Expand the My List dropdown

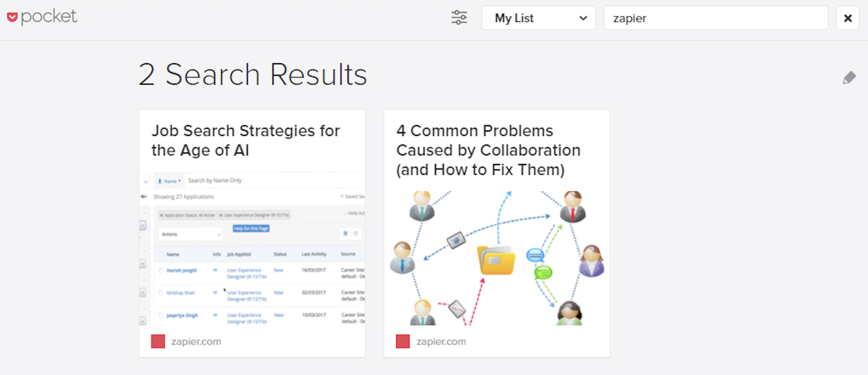[538, 18]
